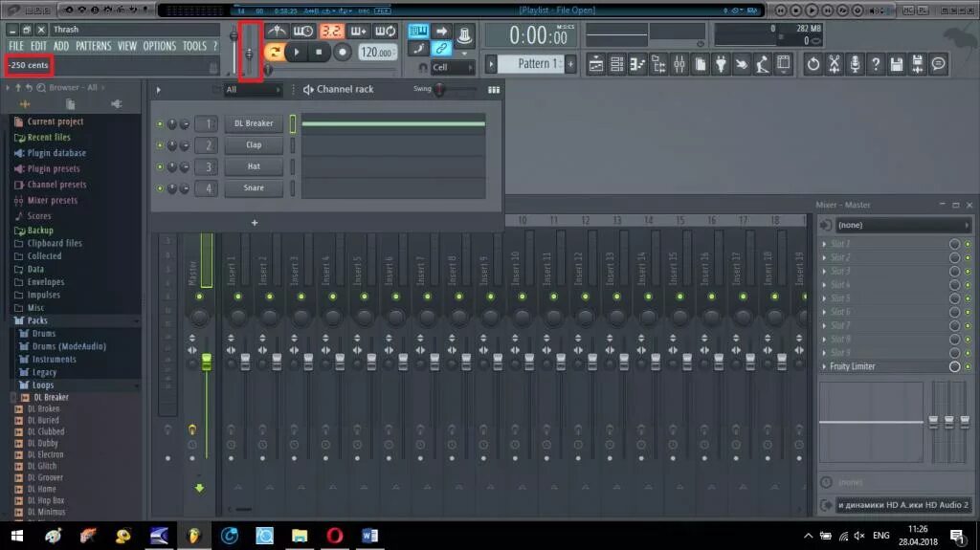Expand the Fruity Limiter slot arrow
This screenshot has width=980, height=550.
824,367
